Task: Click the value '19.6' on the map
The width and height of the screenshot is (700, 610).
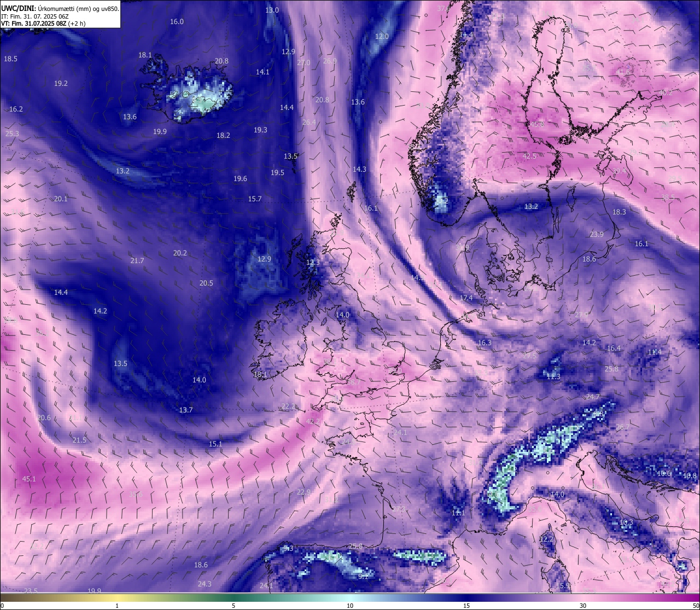Action: pos(240,178)
